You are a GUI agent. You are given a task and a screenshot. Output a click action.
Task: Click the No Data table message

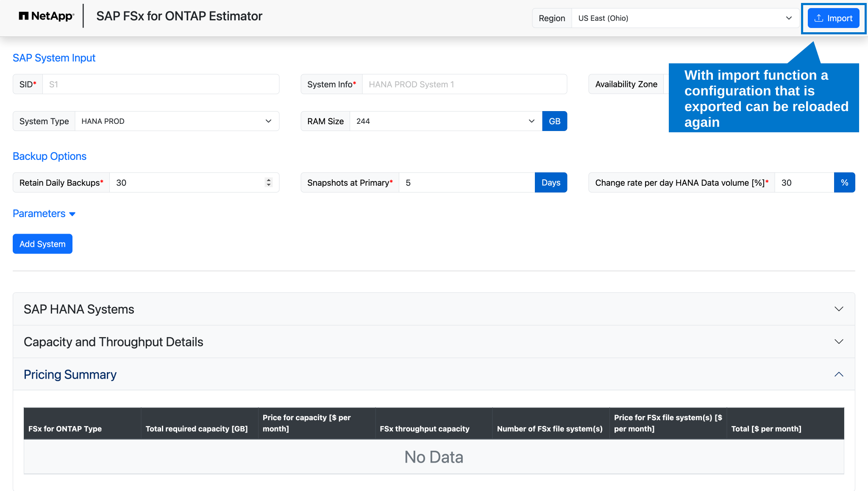[x=434, y=457]
